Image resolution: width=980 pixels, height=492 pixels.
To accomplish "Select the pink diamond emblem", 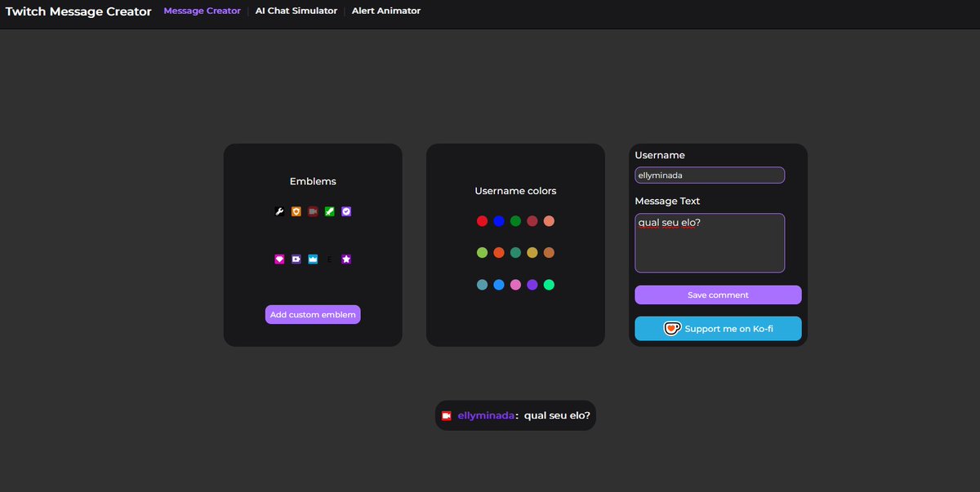I will [x=279, y=259].
